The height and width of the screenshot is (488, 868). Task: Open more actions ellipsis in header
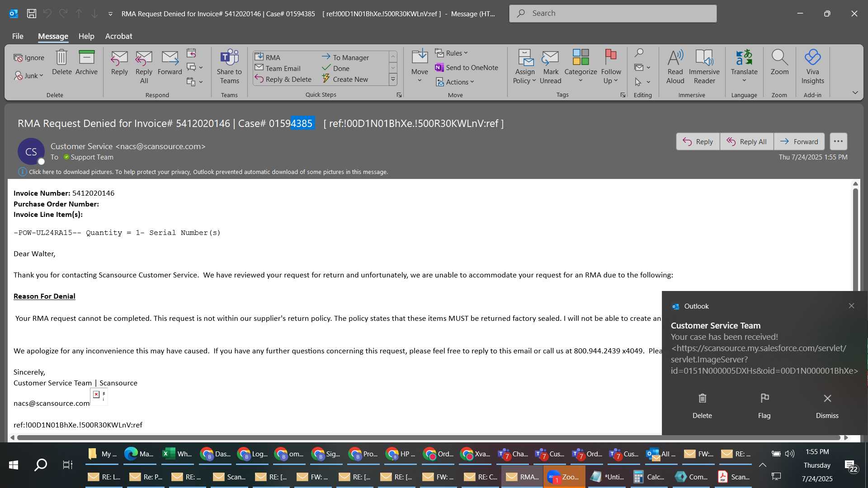[838, 141]
